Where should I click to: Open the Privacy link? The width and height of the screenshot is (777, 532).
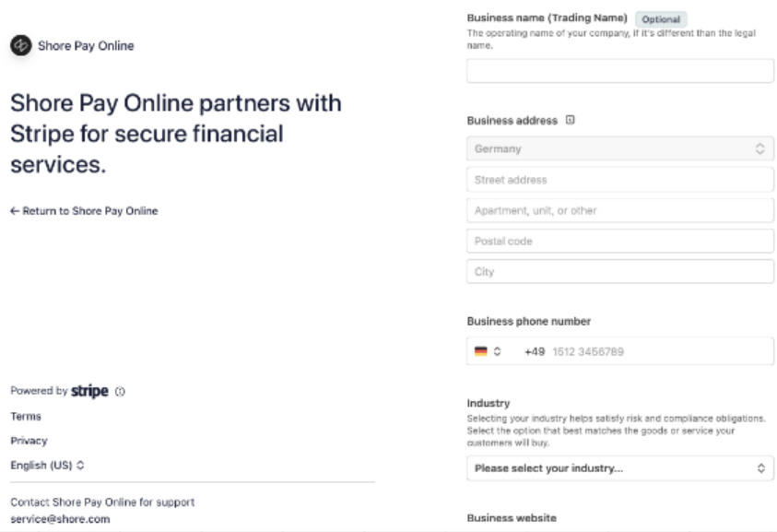[29, 441]
